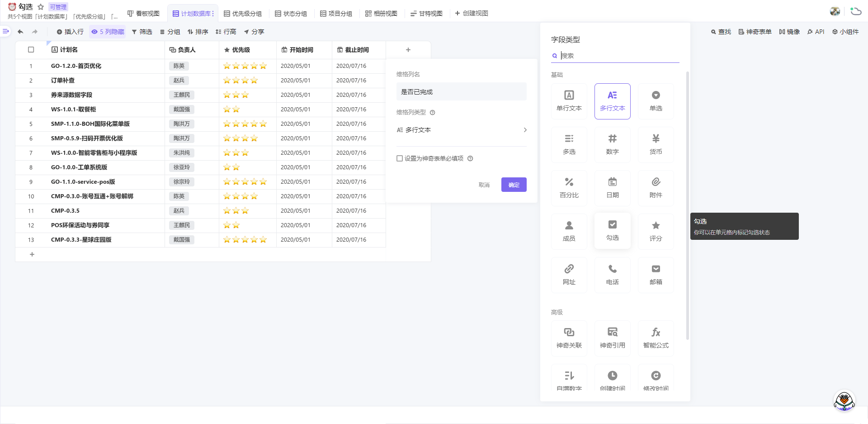Open the 筛选 filter options
This screenshot has width=868, height=424.
(142, 32)
